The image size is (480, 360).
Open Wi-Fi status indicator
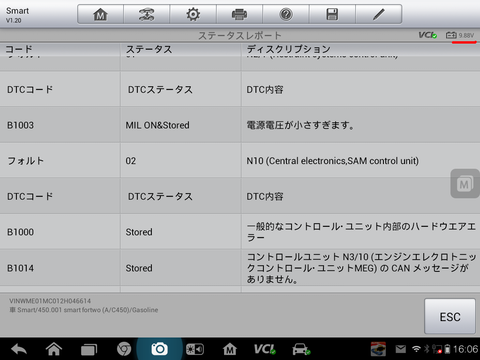[x=416, y=349]
